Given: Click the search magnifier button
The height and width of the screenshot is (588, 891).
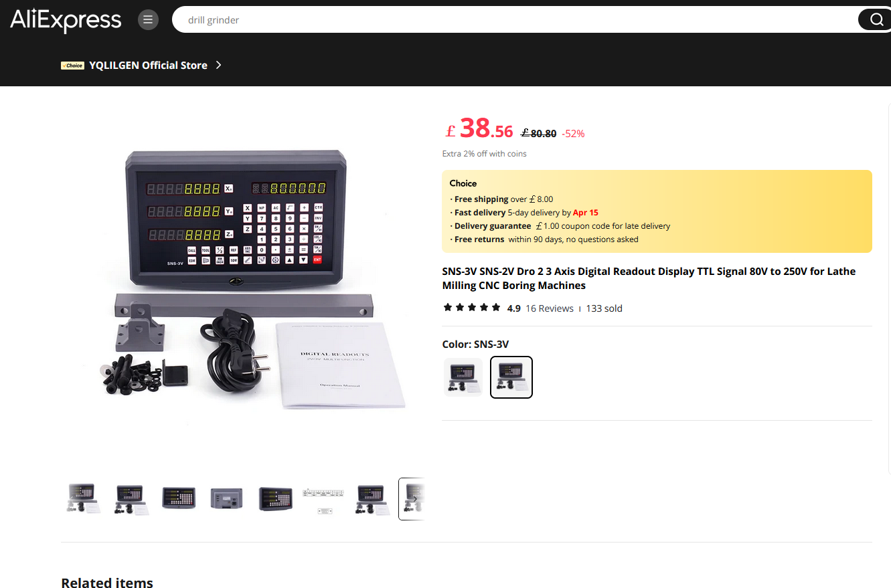Looking at the screenshot, I should [x=876, y=20].
